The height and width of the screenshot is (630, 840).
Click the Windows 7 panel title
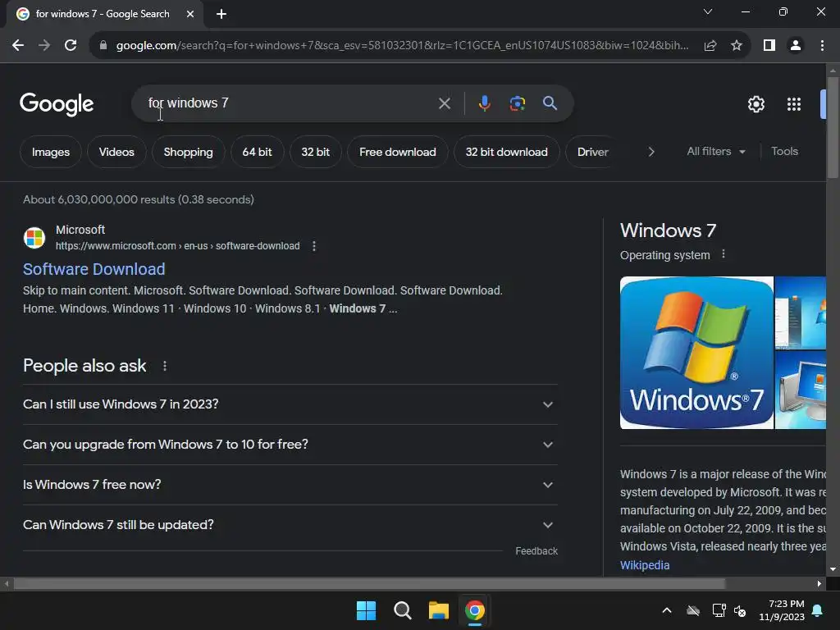pyautogui.click(x=668, y=231)
